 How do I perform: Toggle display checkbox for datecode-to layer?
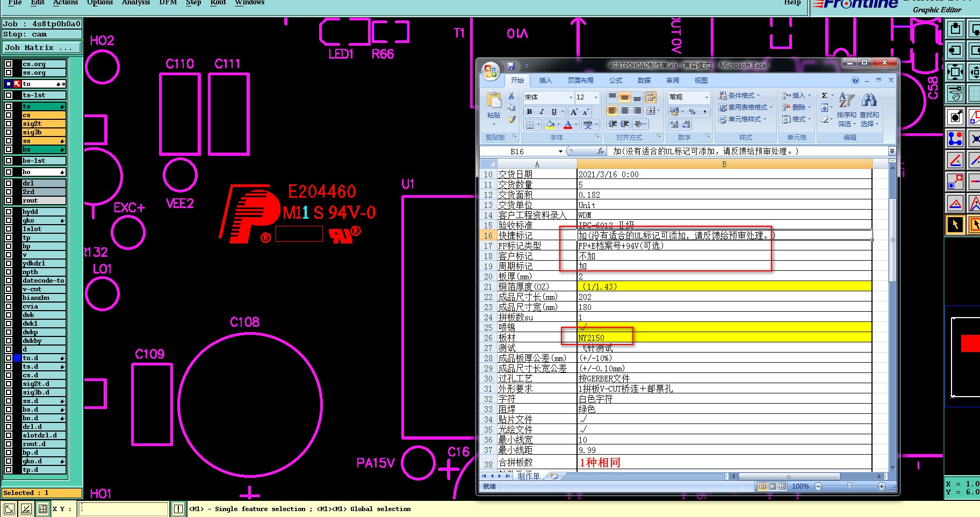(x=9, y=281)
